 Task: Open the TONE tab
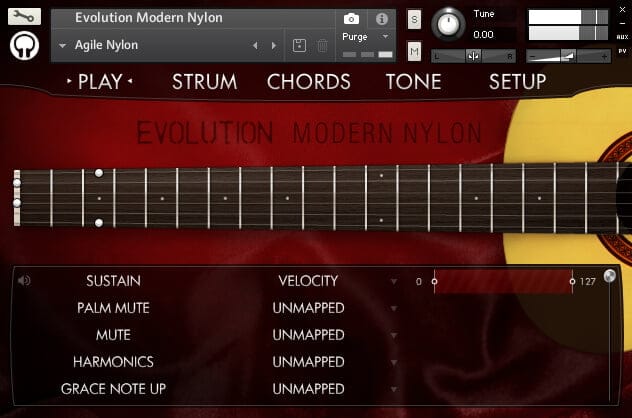pyautogui.click(x=414, y=82)
